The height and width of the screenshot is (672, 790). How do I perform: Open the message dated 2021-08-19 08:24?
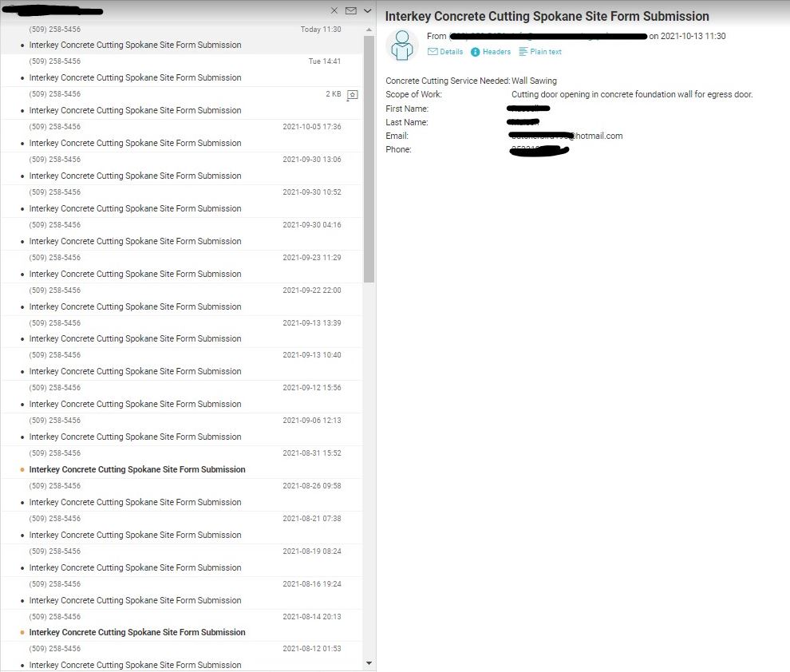(x=181, y=561)
